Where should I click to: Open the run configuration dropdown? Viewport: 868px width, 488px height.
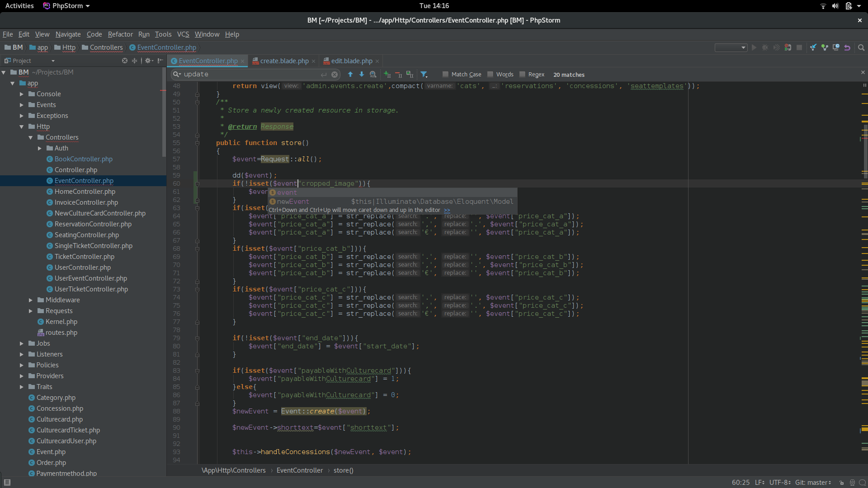coord(731,47)
